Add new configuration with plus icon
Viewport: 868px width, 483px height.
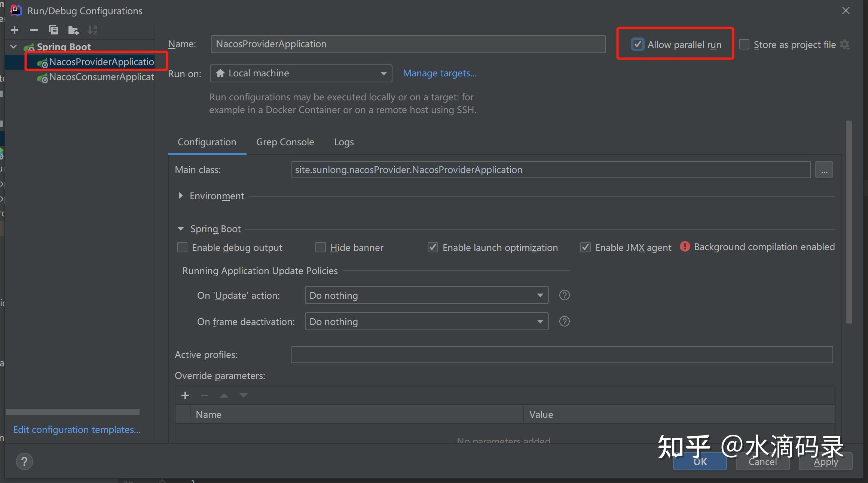click(15, 30)
